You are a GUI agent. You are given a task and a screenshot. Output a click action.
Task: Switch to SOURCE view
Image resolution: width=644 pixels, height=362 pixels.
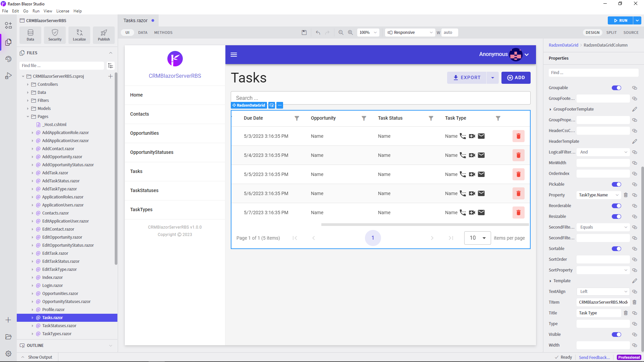pos(631,33)
